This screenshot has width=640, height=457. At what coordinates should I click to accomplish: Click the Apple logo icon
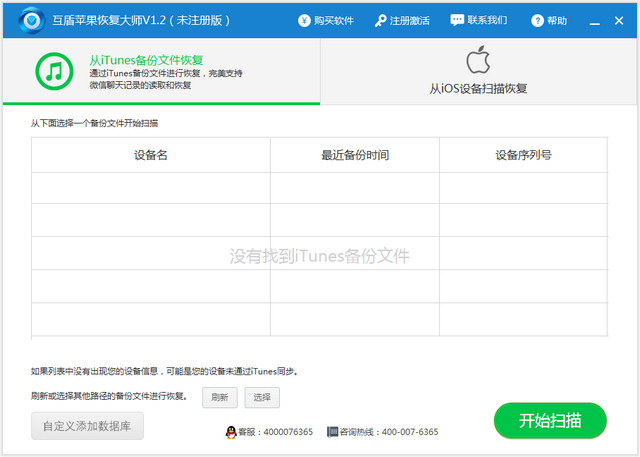478,60
